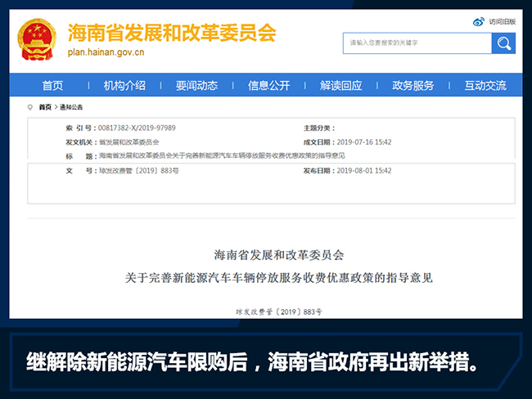Select the 发布日期 2019-08-01 15:42 value
This screenshot has width=532, height=399.
coord(364,171)
